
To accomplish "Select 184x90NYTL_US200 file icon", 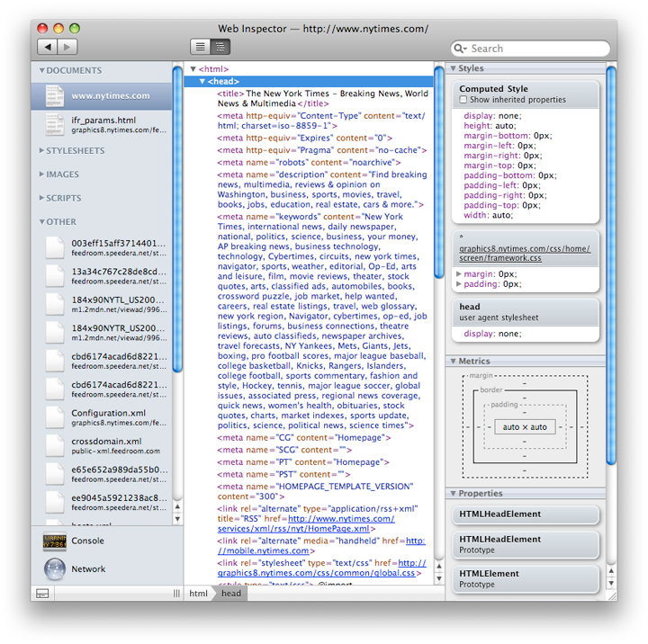I will [55, 304].
